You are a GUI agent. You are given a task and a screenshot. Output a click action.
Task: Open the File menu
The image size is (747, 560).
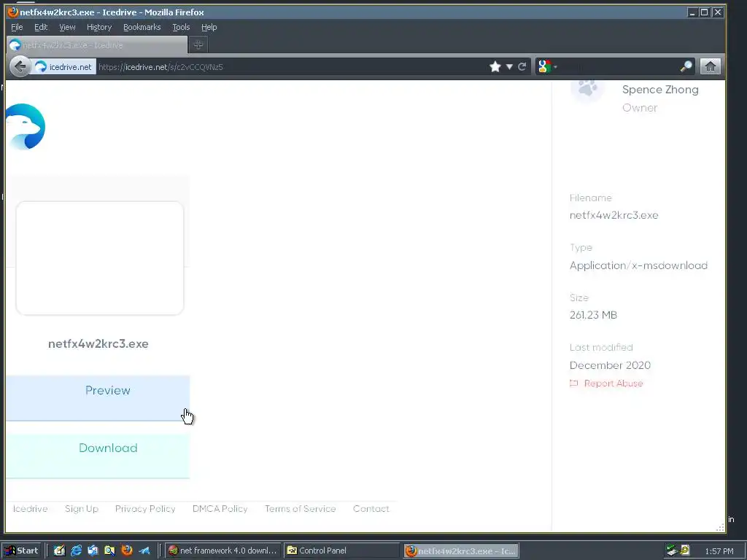[17, 27]
